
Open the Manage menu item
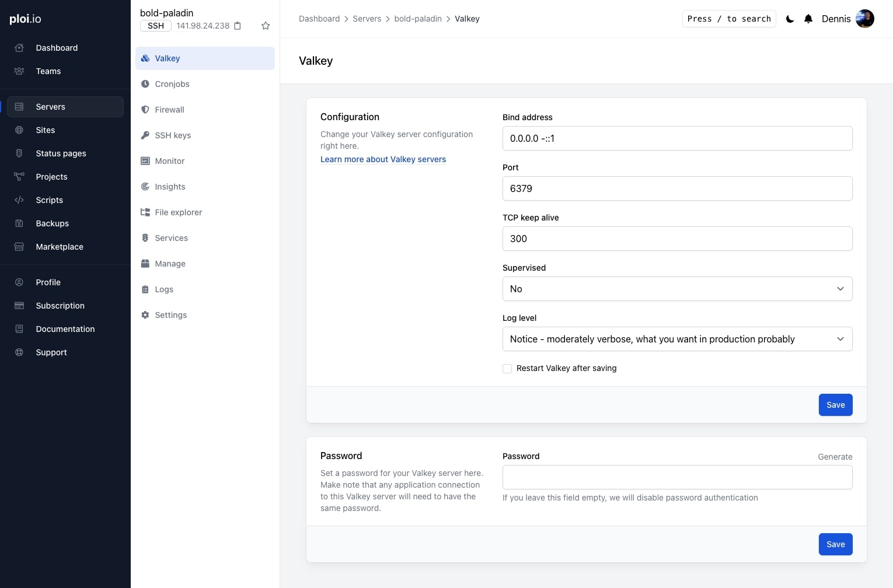tap(205, 264)
